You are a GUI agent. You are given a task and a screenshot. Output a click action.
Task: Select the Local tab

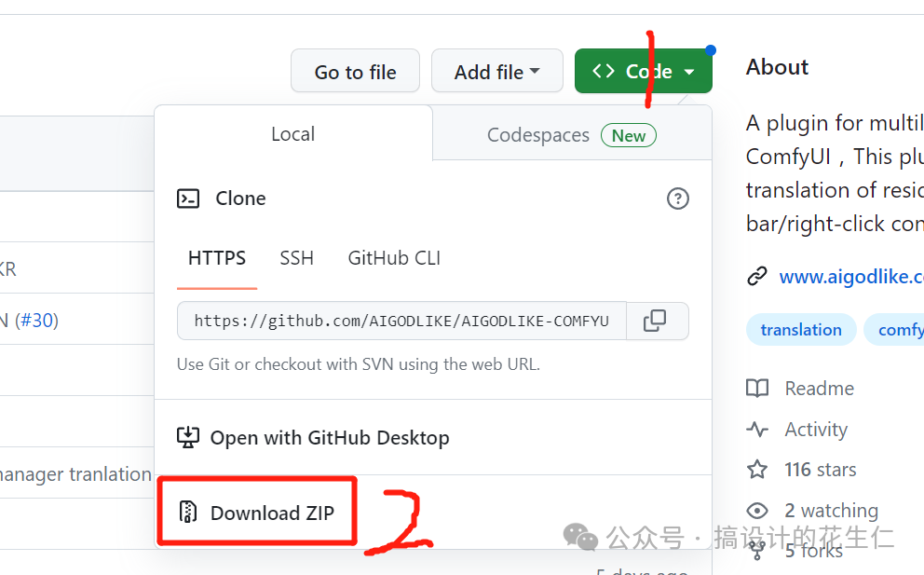pyautogui.click(x=292, y=134)
